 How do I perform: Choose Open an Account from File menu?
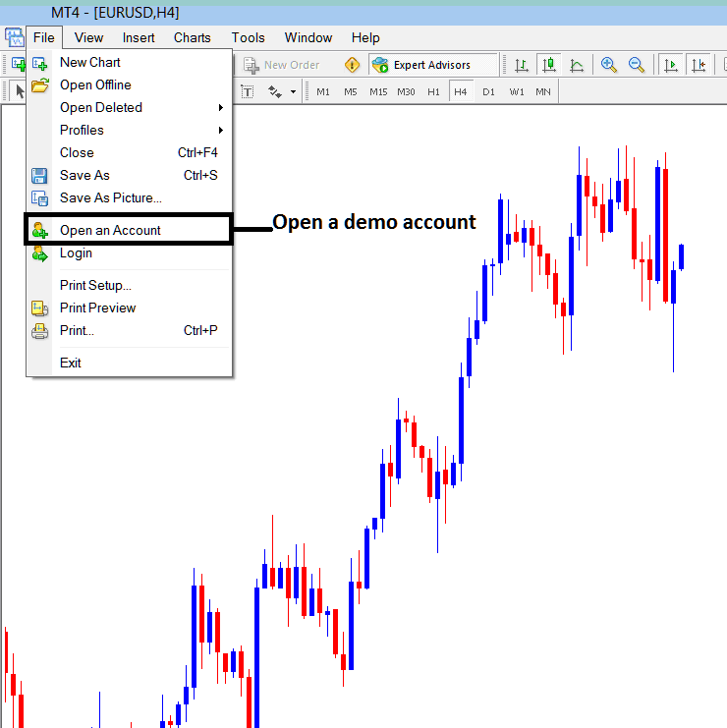coord(110,230)
